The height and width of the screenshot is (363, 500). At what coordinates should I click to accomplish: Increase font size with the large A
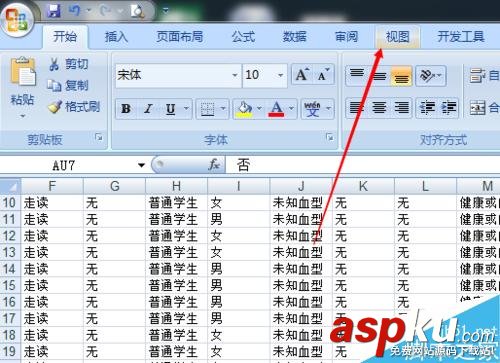click(x=303, y=75)
